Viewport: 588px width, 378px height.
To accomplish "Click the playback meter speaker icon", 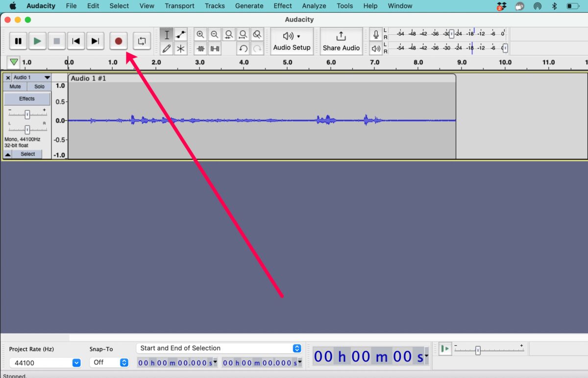I will [x=376, y=49].
